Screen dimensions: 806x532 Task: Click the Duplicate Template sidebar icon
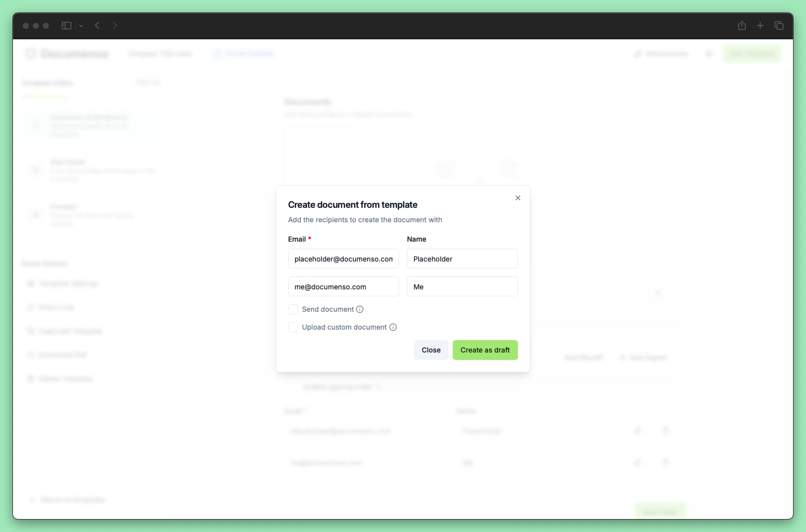click(x=31, y=331)
